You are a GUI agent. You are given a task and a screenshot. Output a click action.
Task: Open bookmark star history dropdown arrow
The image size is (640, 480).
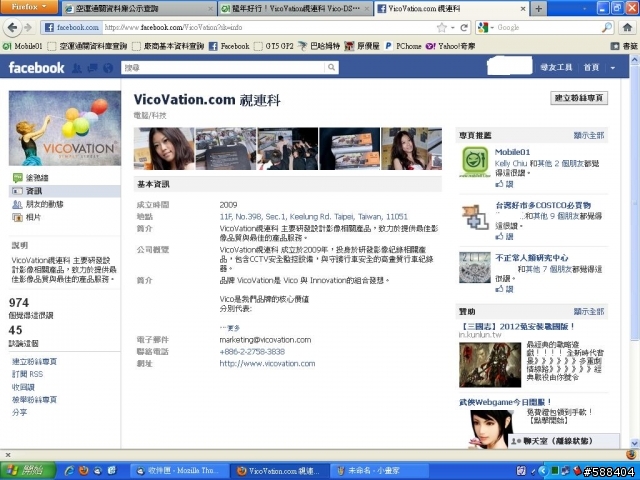[x=453, y=28]
